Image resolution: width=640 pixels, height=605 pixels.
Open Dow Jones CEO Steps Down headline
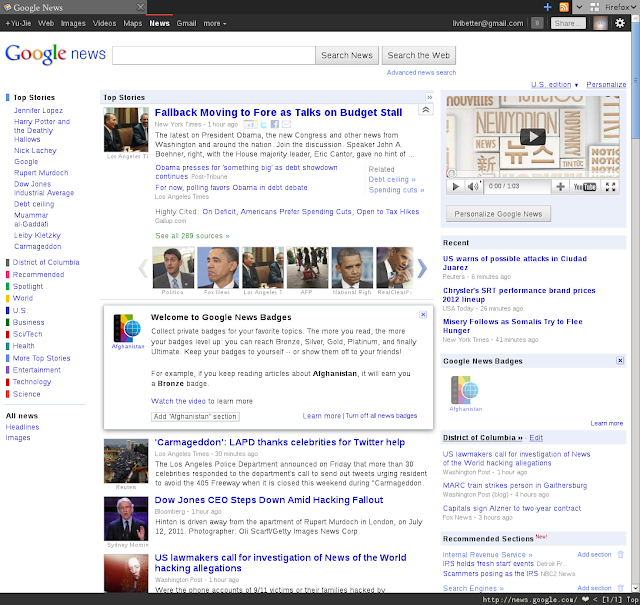(x=269, y=500)
